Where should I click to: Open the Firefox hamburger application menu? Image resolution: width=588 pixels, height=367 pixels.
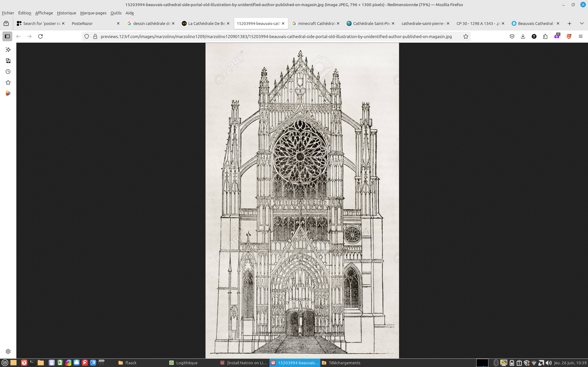pyautogui.click(x=580, y=36)
